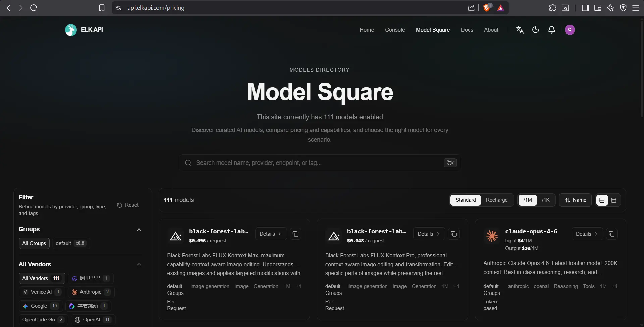The height and width of the screenshot is (327, 644).
Task: Share this page via the share icon
Action: coord(471,8)
